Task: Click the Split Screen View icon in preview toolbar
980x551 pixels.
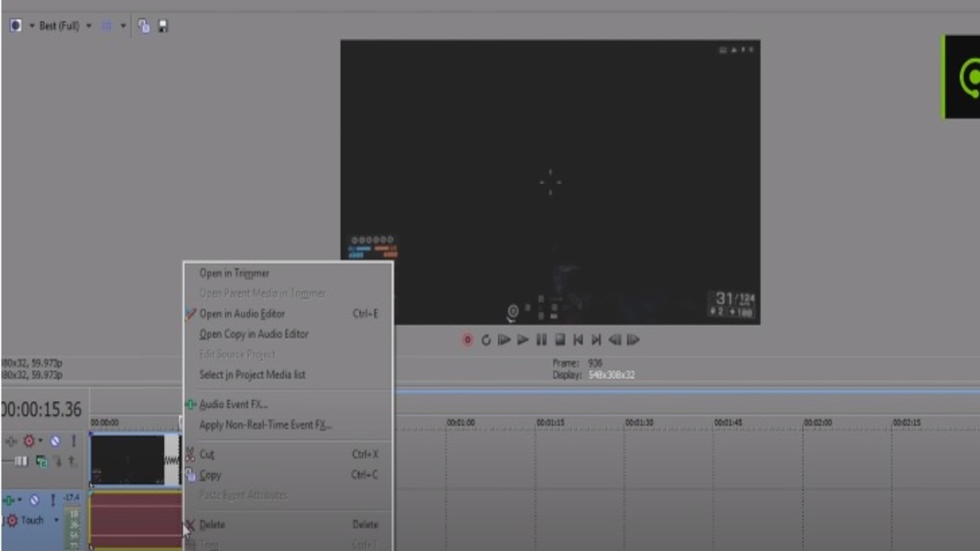Action: click(15, 25)
